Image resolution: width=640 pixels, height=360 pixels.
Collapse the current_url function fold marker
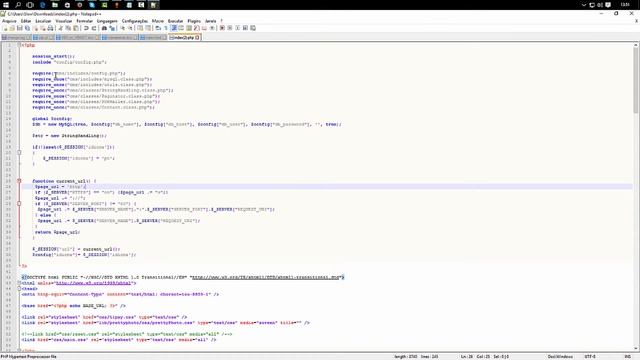(x=19, y=181)
